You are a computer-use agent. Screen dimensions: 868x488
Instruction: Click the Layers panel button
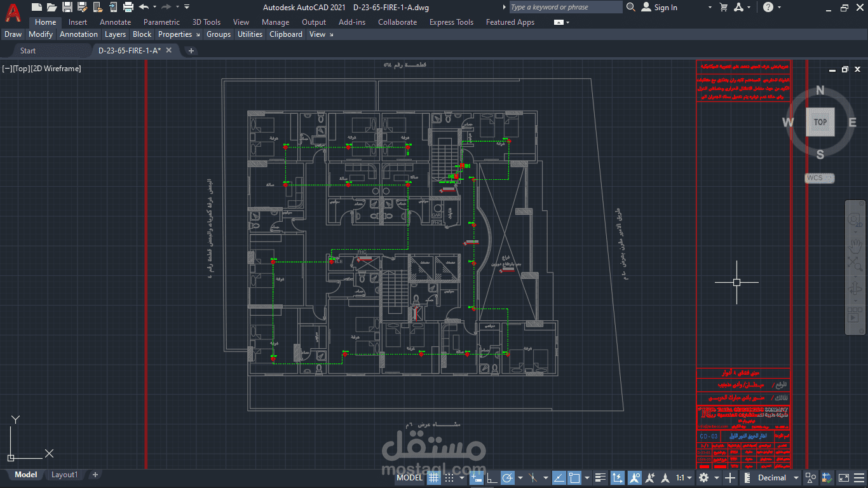[x=115, y=34]
